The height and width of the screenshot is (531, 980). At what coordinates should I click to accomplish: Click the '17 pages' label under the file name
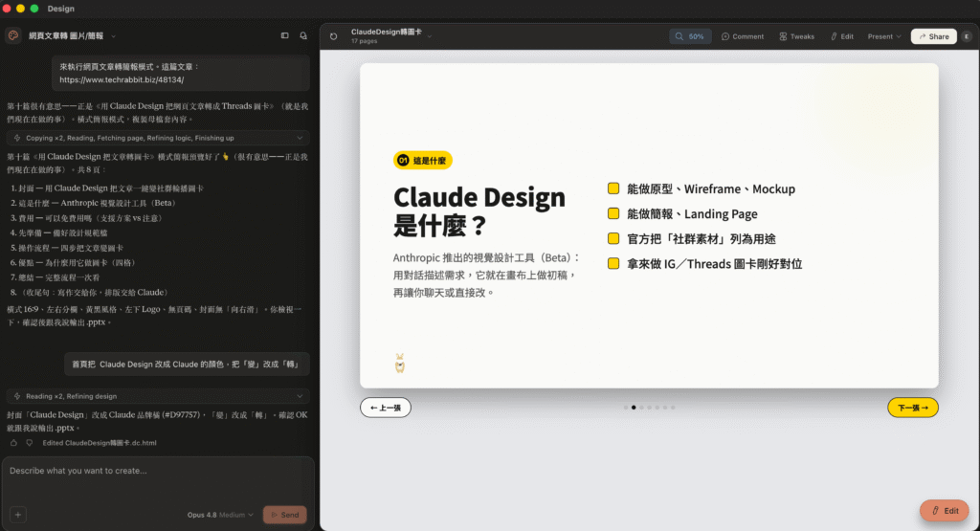[x=364, y=41]
